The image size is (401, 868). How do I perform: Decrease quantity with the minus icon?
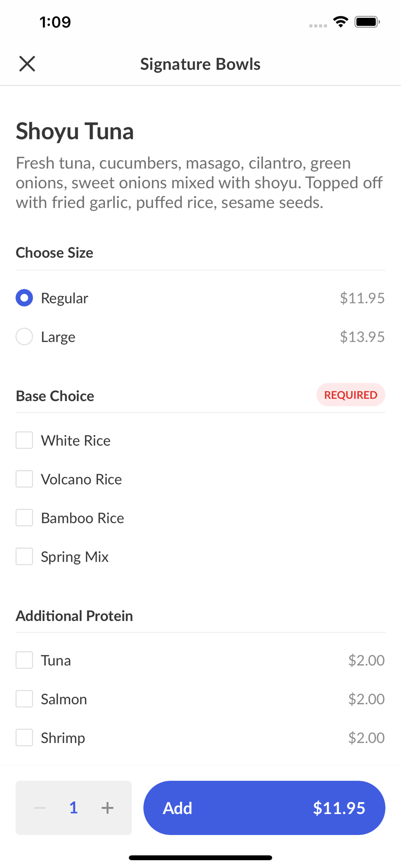coord(40,808)
